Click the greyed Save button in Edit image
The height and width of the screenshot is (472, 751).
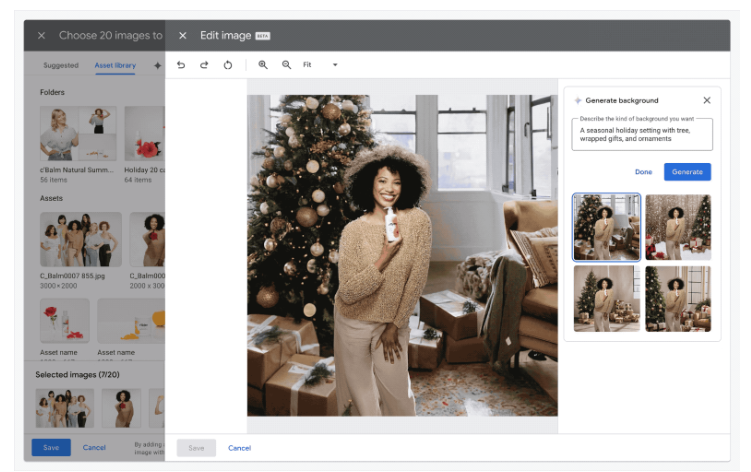pyautogui.click(x=196, y=448)
